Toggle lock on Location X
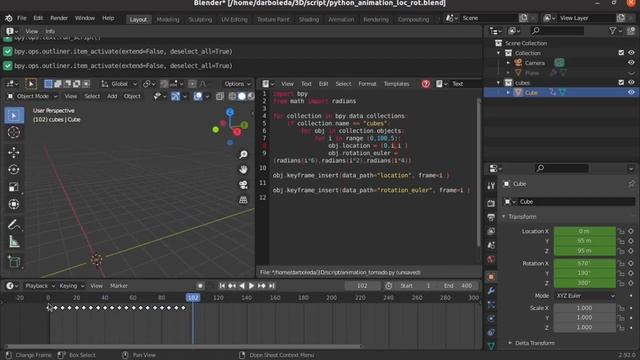This screenshot has width=640, height=360. pyautogui.click(x=621, y=231)
